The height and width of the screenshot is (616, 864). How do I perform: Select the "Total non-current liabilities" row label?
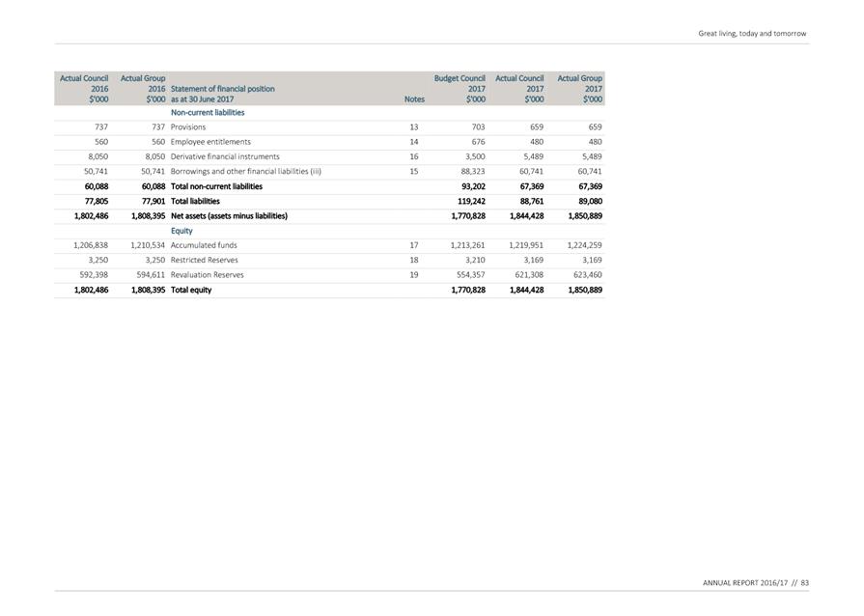(216, 186)
